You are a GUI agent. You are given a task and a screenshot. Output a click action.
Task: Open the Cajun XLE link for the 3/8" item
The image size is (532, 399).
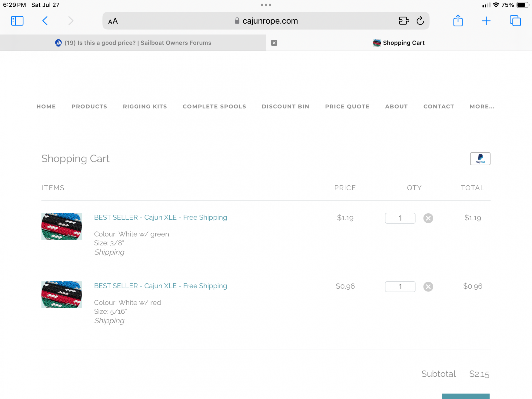[160, 217]
